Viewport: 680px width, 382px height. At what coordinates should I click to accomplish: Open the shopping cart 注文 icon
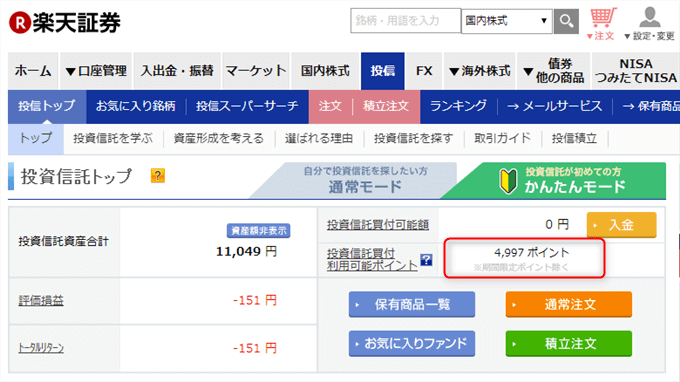(x=602, y=24)
